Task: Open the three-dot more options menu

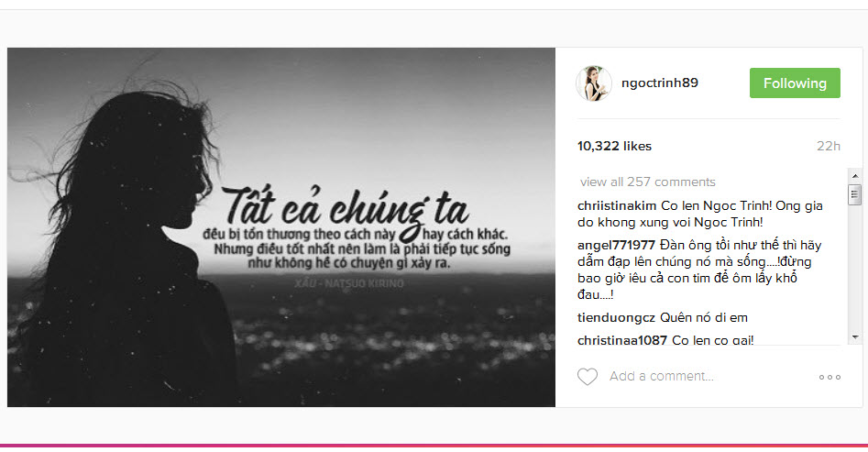Action: (830, 377)
